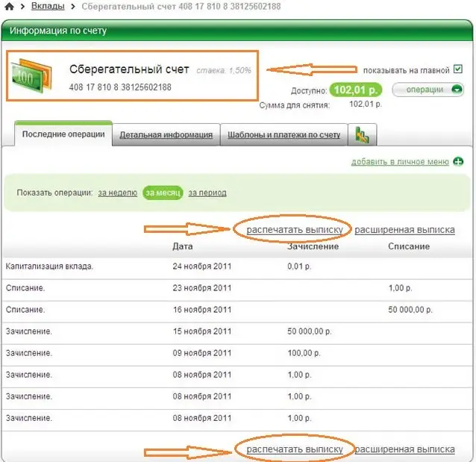Screen dimensions: 476x462
Task: Click bottom расширенная выписка link
Action: (404, 449)
